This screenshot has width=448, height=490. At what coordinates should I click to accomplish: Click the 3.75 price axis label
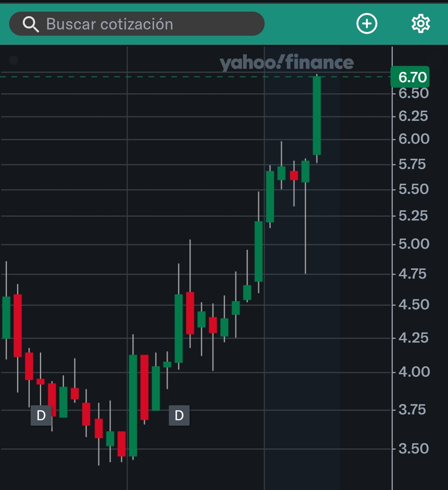click(412, 410)
